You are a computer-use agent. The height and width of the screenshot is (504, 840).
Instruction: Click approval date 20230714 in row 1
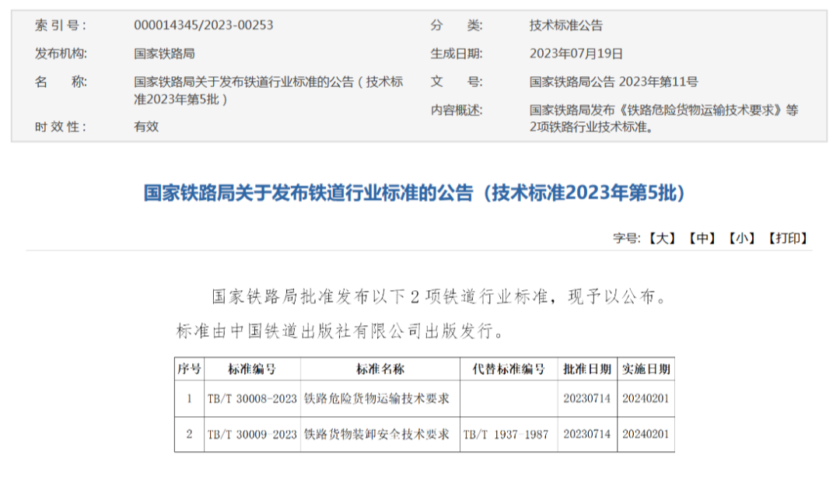point(587,398)
